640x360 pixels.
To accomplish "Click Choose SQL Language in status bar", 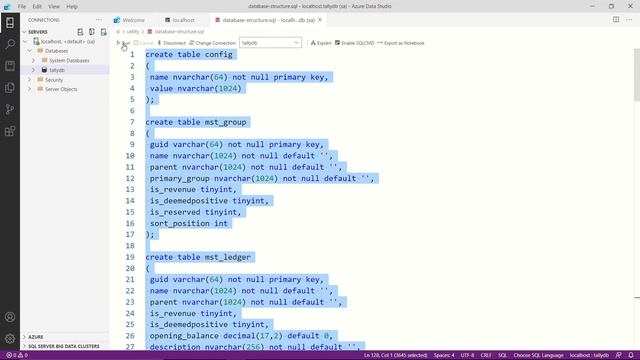I will click(538, 355).
